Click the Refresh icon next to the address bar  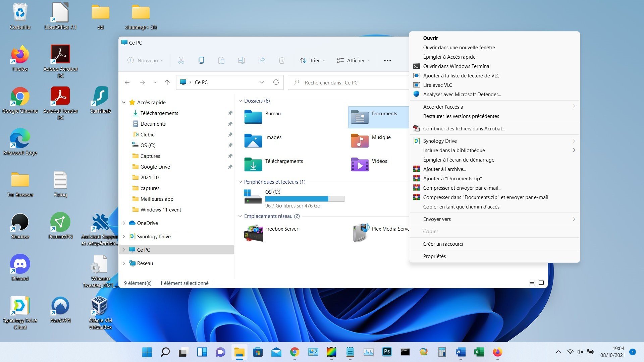(276, 82)
